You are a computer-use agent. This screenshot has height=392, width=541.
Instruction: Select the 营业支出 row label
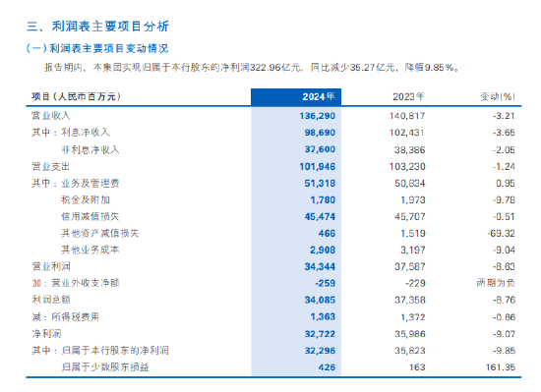coord(51,167)
